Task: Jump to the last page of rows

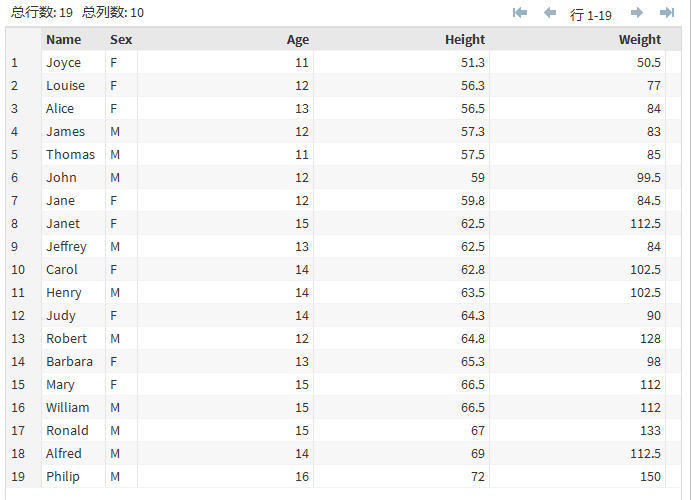Action: 667,13
